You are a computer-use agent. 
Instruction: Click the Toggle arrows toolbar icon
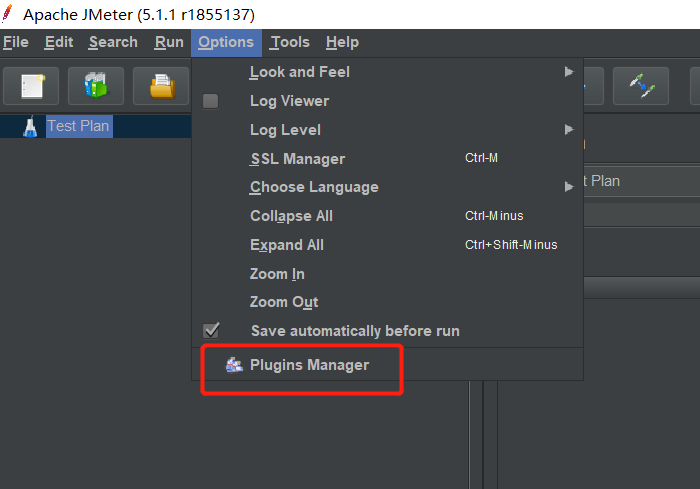tap(641, 87)
